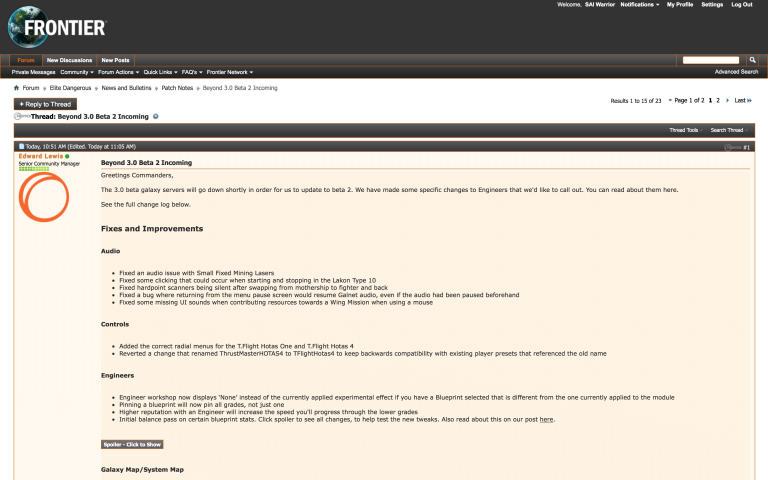768x480 pixels.
Task: Expand the Forum Actions menu
Action: 119,72
